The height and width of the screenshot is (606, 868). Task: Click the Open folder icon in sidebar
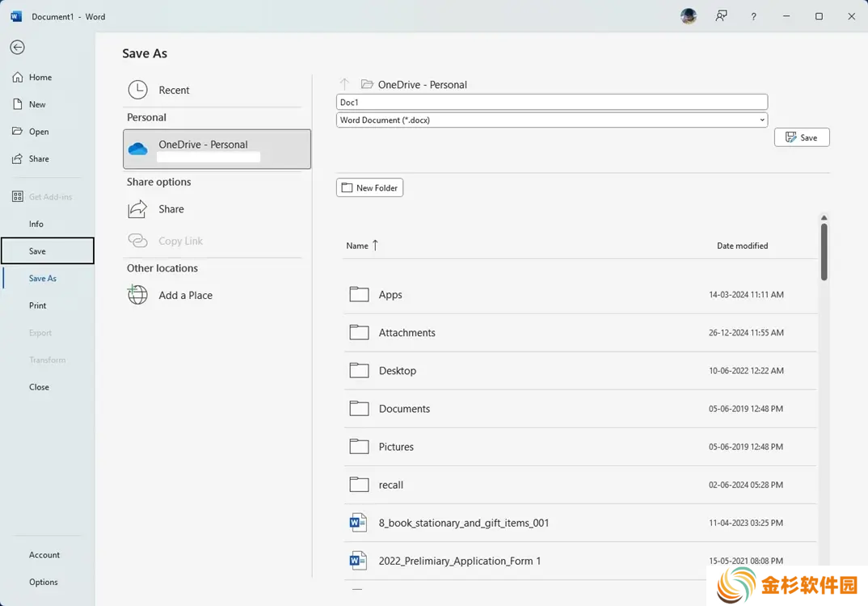coord(18,131)
